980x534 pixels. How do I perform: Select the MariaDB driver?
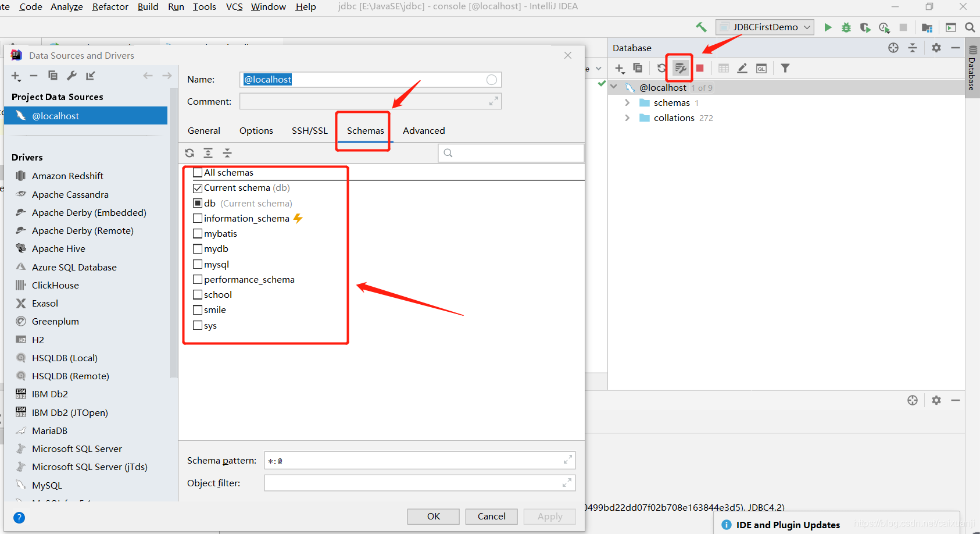49,431
